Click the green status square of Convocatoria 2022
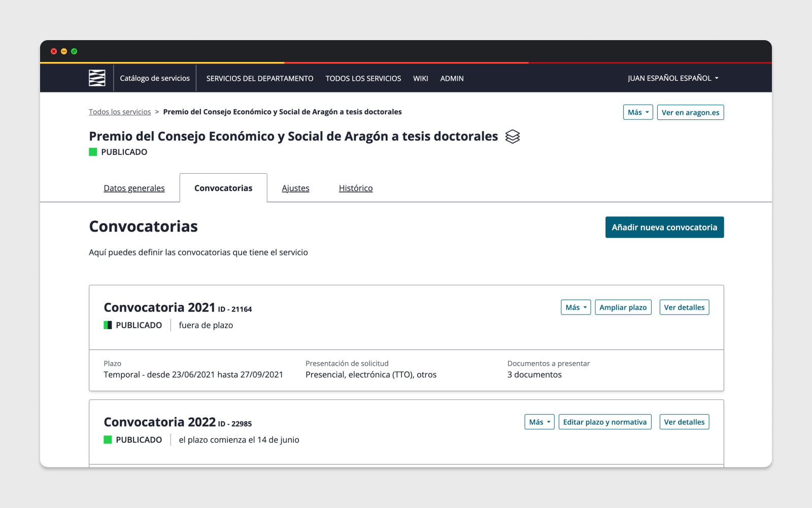This screenshot has height=508, width=812. coord(108,440)
